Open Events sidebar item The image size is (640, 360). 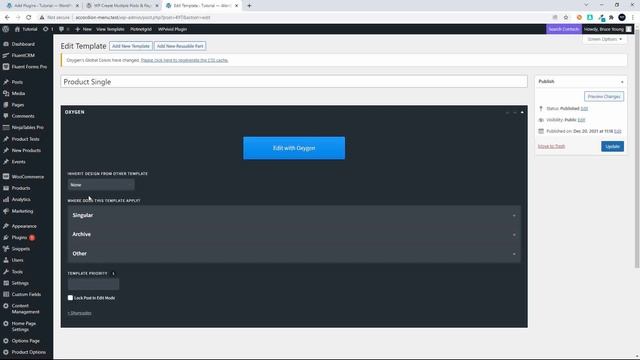click(18, 162)
